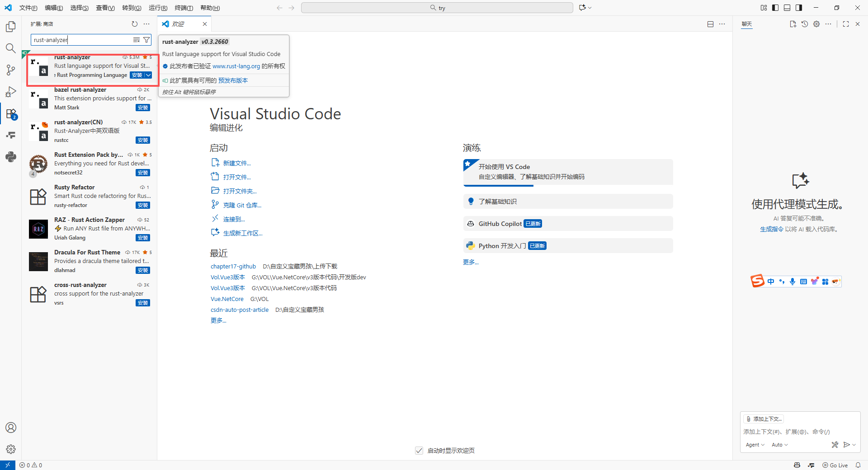Send chat message arrow
This screenshot has height=470, width=868.
tap(846, 445)
